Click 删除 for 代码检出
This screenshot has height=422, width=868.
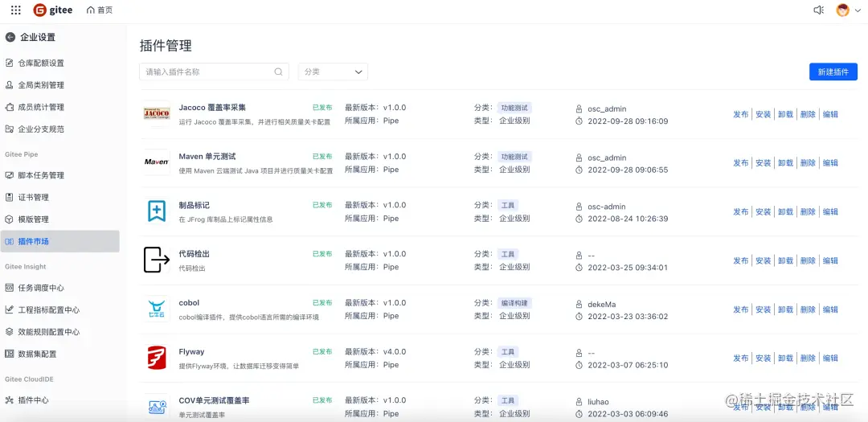click(x=809, y=260)
